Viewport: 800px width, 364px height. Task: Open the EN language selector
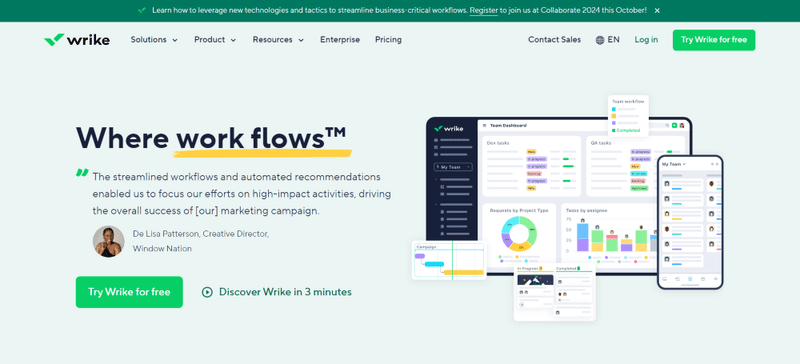[608, 40]
